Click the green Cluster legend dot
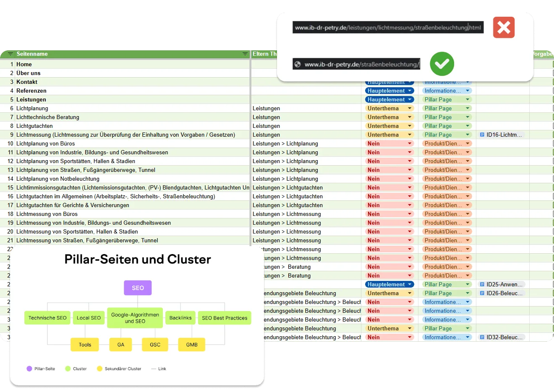Viewport: 554px width, 392px height. [68, 369]
